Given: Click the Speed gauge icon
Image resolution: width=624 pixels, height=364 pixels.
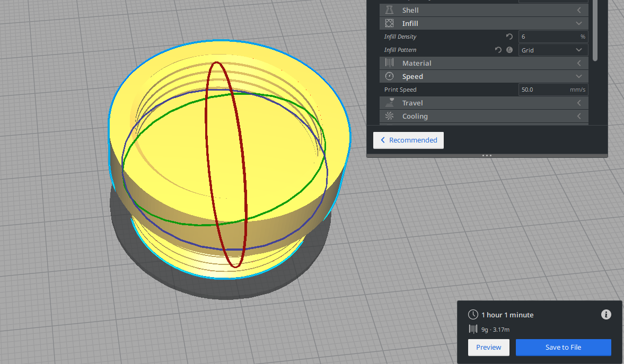Looking at the screenshot, I should (x=389, y=76).
